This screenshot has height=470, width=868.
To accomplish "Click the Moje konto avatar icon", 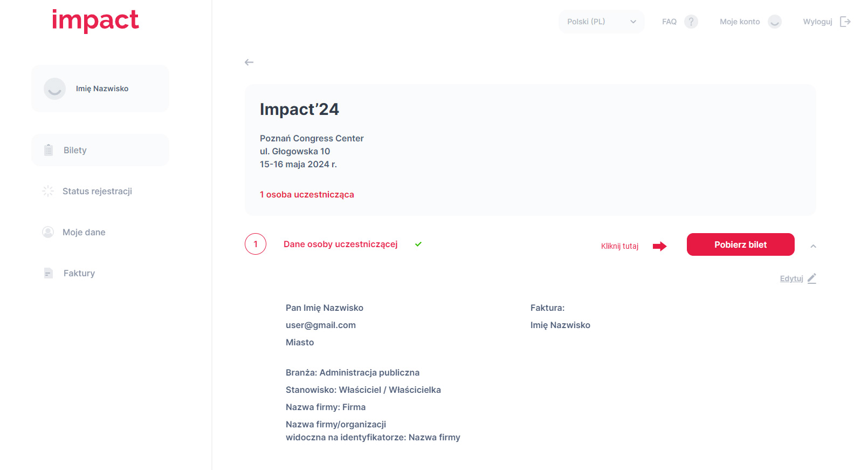I will 775,22.
